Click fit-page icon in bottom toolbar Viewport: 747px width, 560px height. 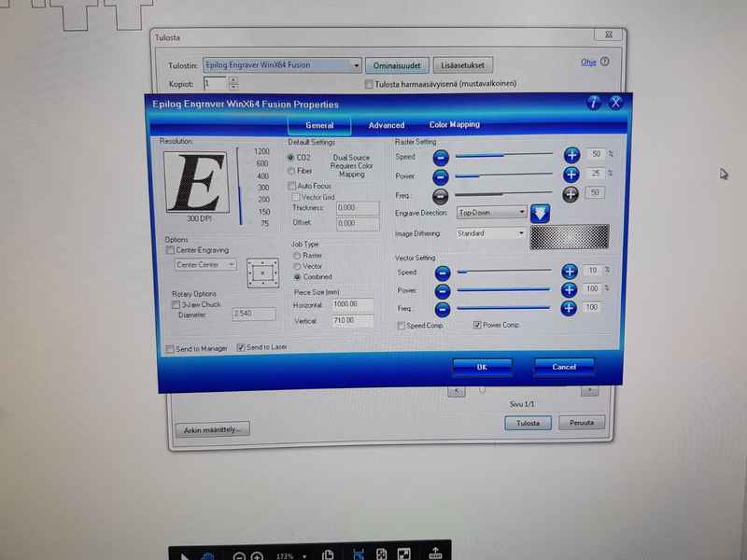pos(382,553)
